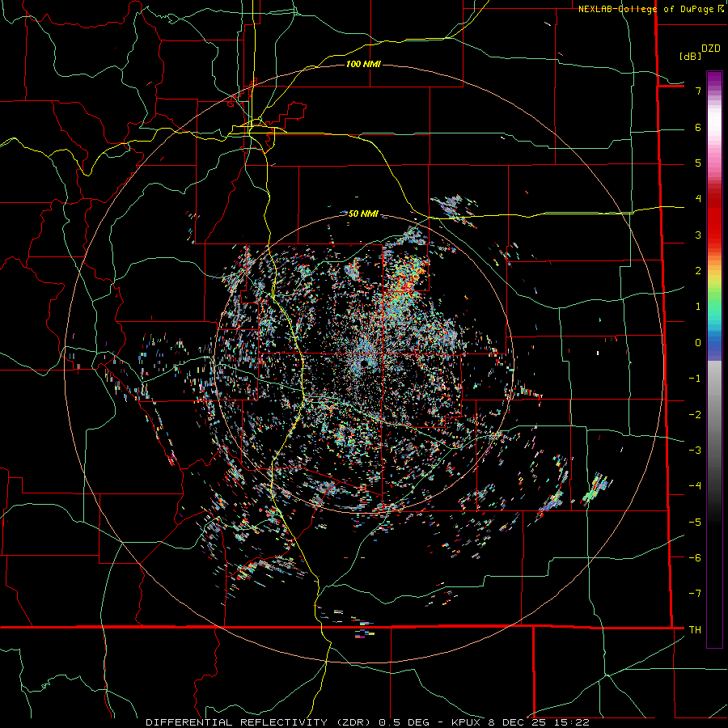Click the 5 value on color scale
Screen dimensions: 728x728
tap(698, 163)
